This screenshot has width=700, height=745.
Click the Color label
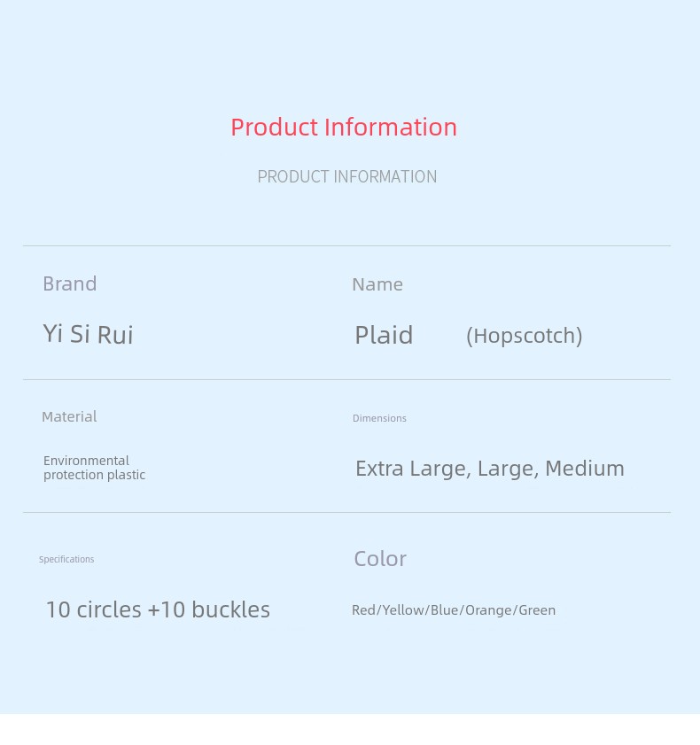click(x=380, y=559)
